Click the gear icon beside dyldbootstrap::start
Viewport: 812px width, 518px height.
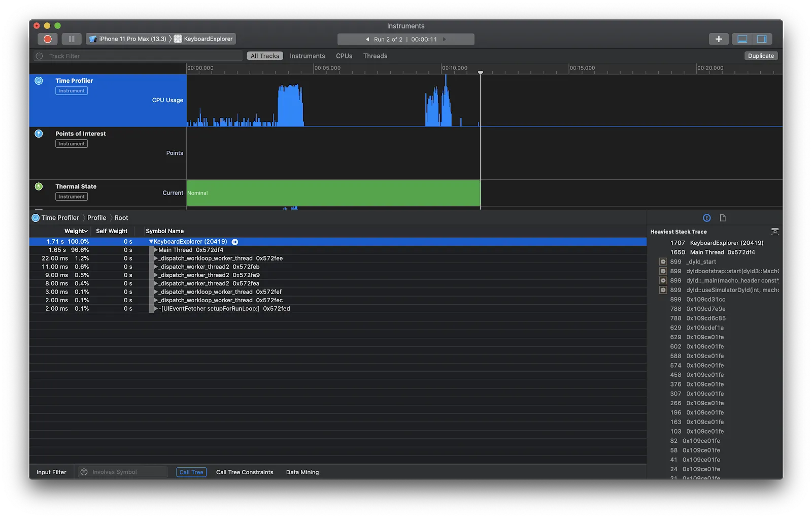[x=663, y=271]
